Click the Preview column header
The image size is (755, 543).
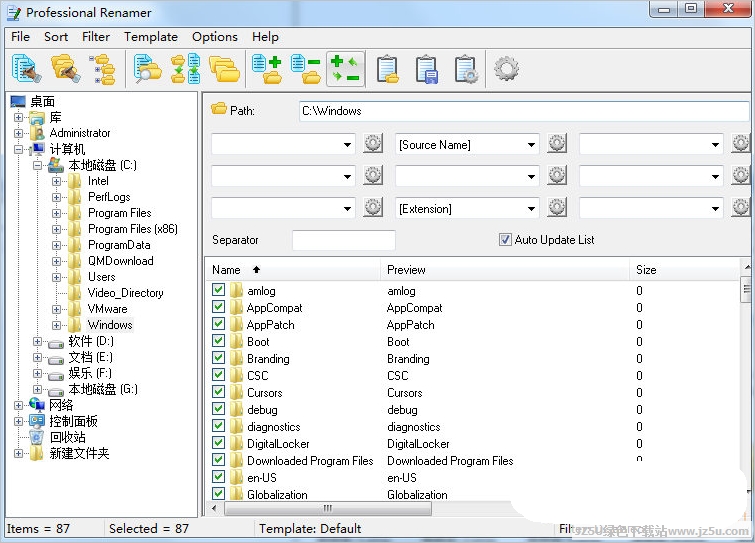point(505,270)
